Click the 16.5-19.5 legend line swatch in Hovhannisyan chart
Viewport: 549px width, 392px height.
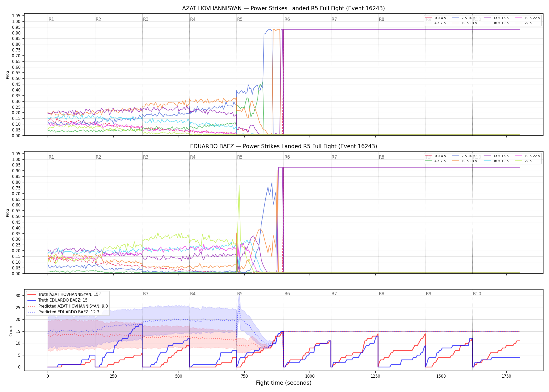tap(487, 23)
